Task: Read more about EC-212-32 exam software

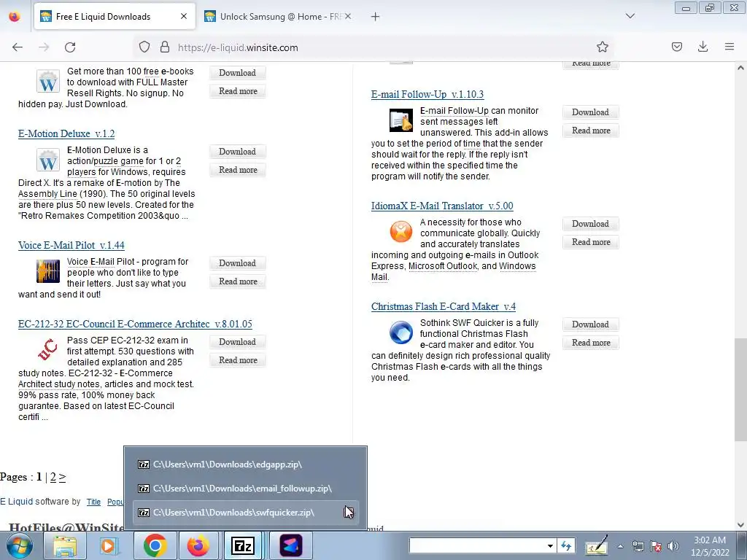Action: 237,360
